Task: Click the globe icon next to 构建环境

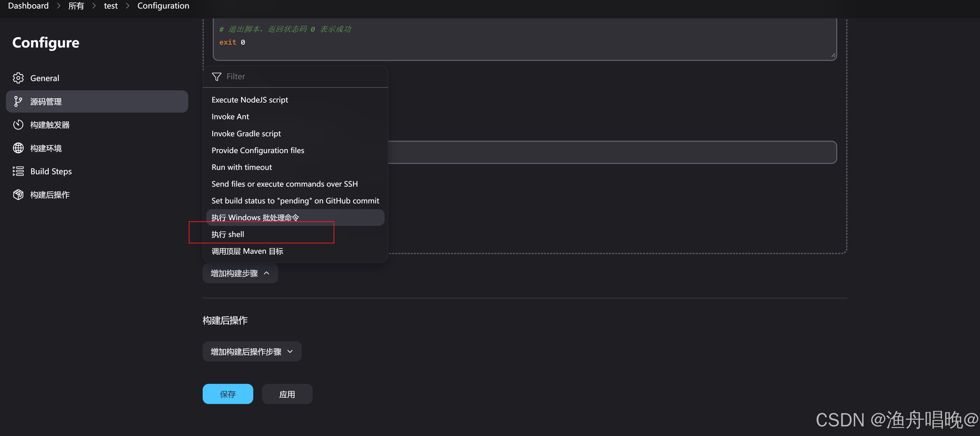Action: coord(18,148)
